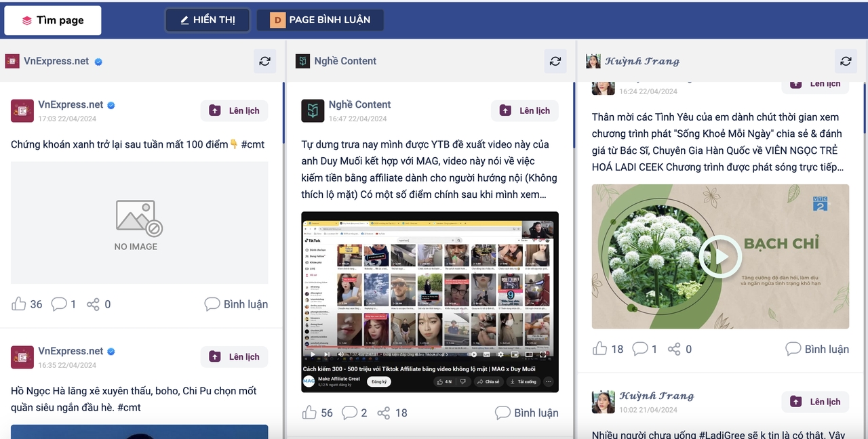Like the Huỳnh Trang Bạch Chỉ post
Image resolution: width=868 pixels, height=439 pixels.
pos(599,349)
